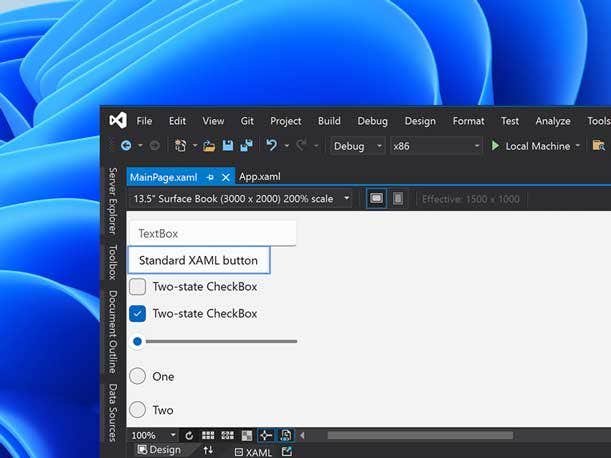Open the x86 platform dropdown

coord(435,146)
